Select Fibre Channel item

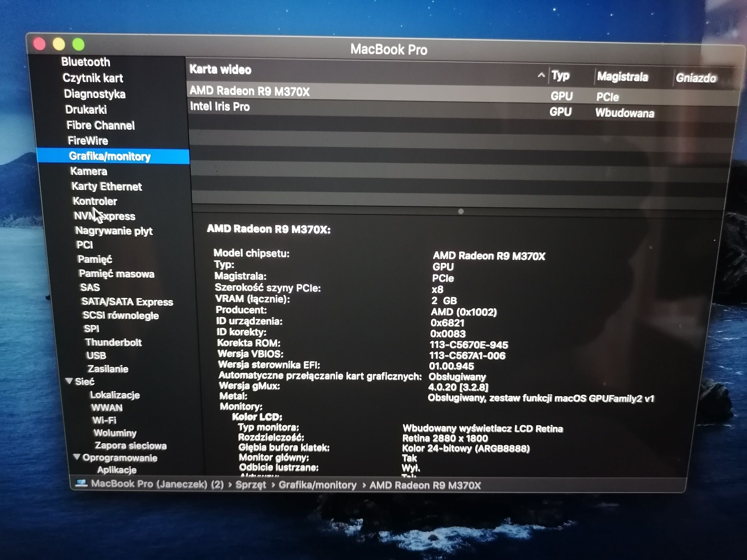coord(100,125)
